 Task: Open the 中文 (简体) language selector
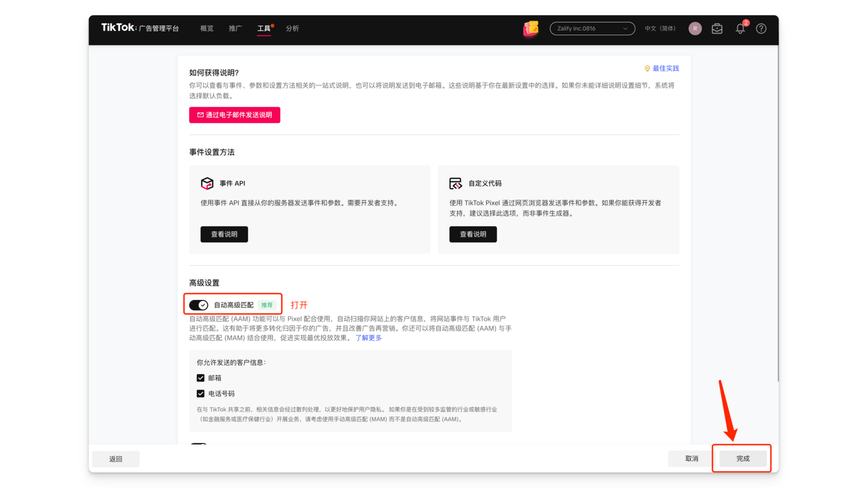(x=660, y=29)
